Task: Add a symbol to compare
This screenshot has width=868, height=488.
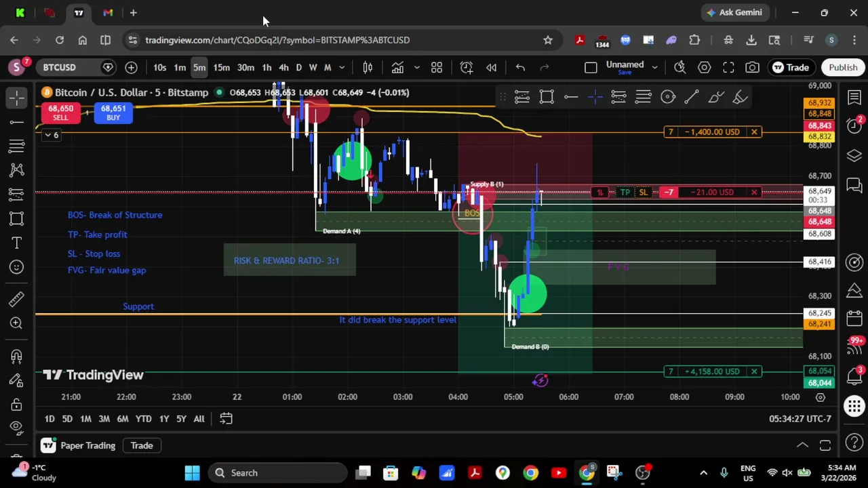Action: [131, 67]
